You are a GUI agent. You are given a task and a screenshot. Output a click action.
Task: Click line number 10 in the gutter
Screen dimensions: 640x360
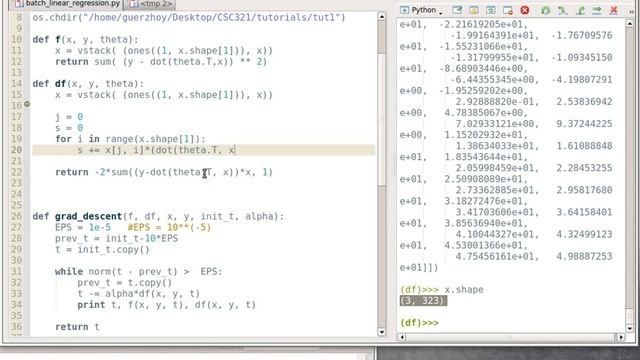coord(16,40)
